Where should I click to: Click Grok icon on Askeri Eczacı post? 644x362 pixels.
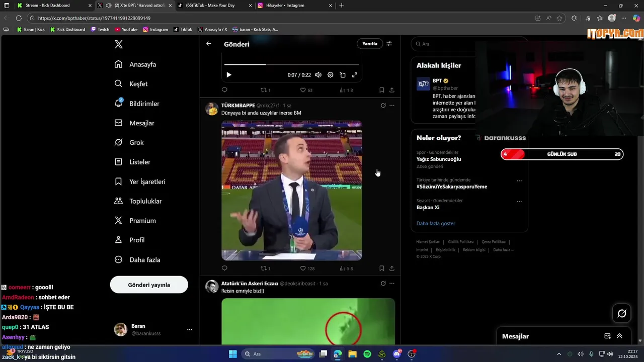(383, 284)
